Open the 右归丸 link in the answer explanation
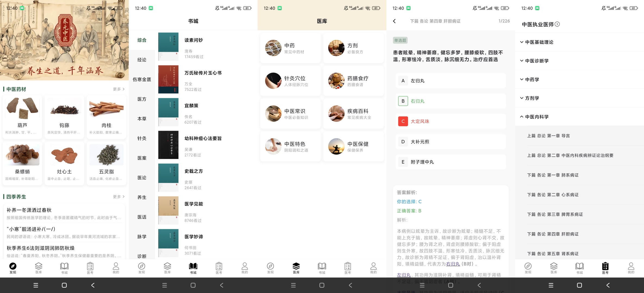This screenshot has width=644, height=293. [453, 264]
